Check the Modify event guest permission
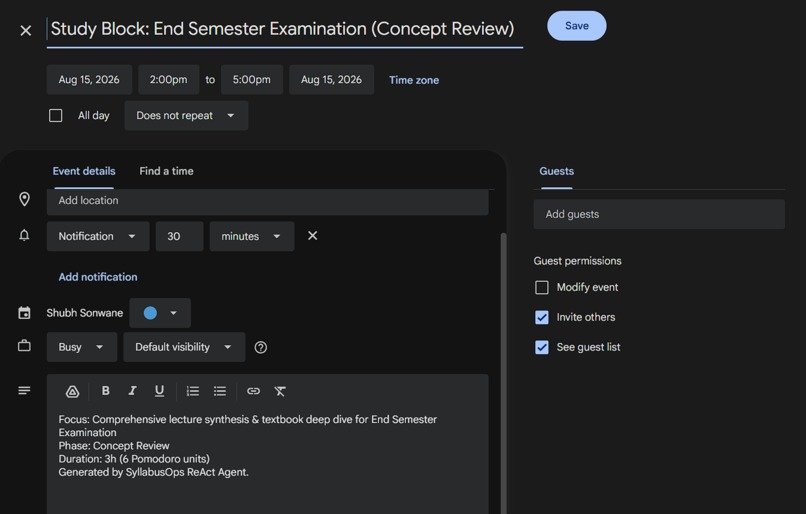 tap(542, 287)
